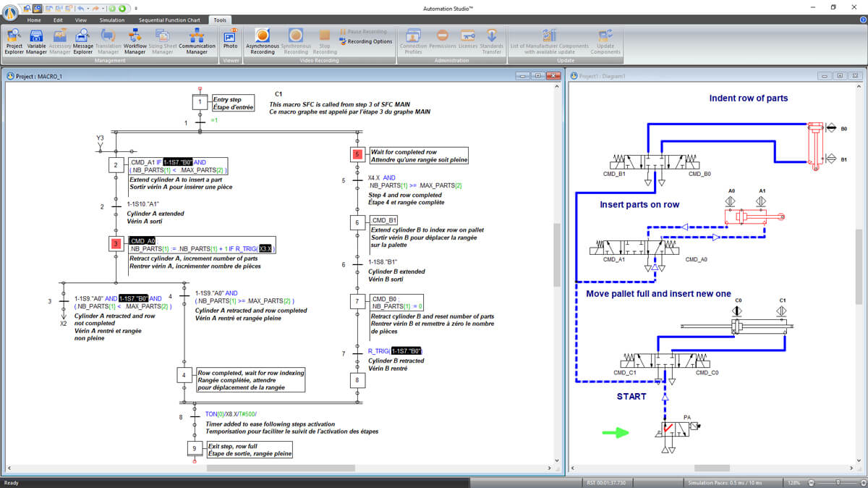Click the 'Move pallet full and insert new one' heading
This screenshot has width=868, height=488.
pos(659,294)
